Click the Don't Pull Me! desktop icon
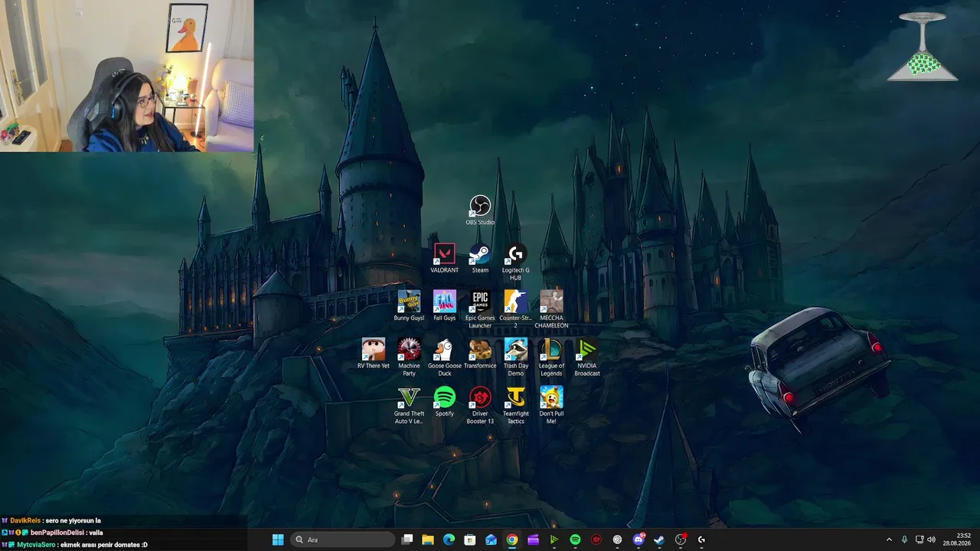Screen dimensions: 980x551 point(551,406)
